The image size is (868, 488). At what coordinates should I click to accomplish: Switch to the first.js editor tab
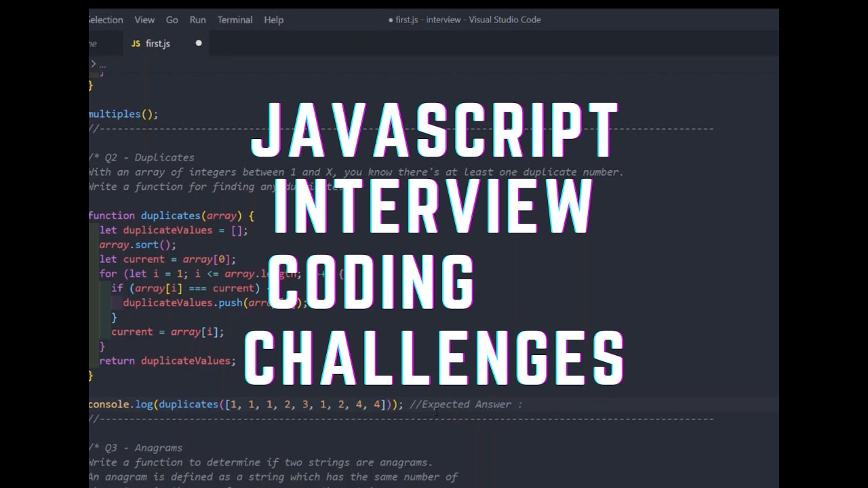click(x=165, y=43)
